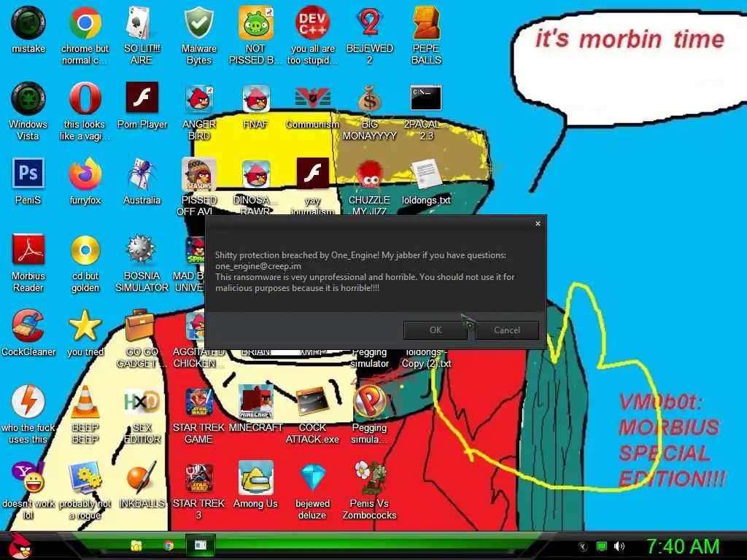Close the dark message dialog

(x=538, y=223)
